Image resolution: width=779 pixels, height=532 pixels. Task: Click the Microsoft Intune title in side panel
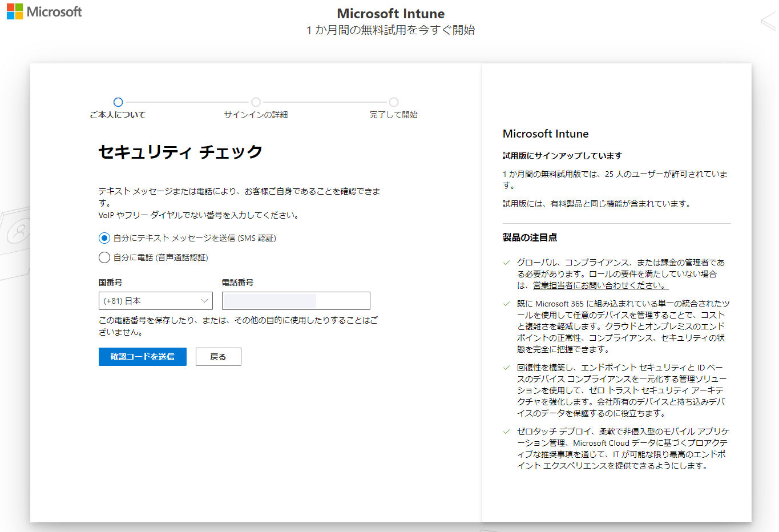[546, 134]
